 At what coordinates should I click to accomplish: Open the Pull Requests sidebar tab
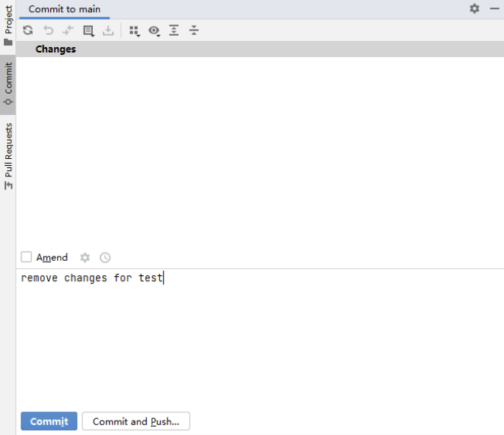[8, 157]
